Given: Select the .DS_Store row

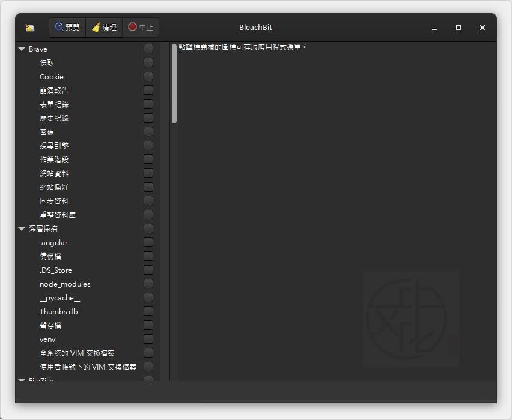Looking at the screenshot, I should (55, 270).
